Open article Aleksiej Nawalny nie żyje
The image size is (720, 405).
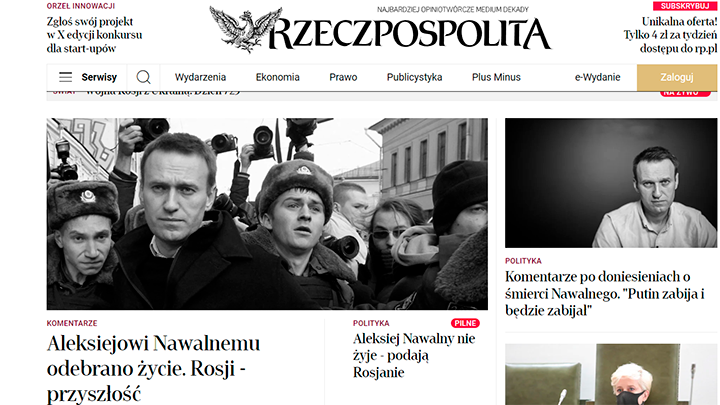414,355
